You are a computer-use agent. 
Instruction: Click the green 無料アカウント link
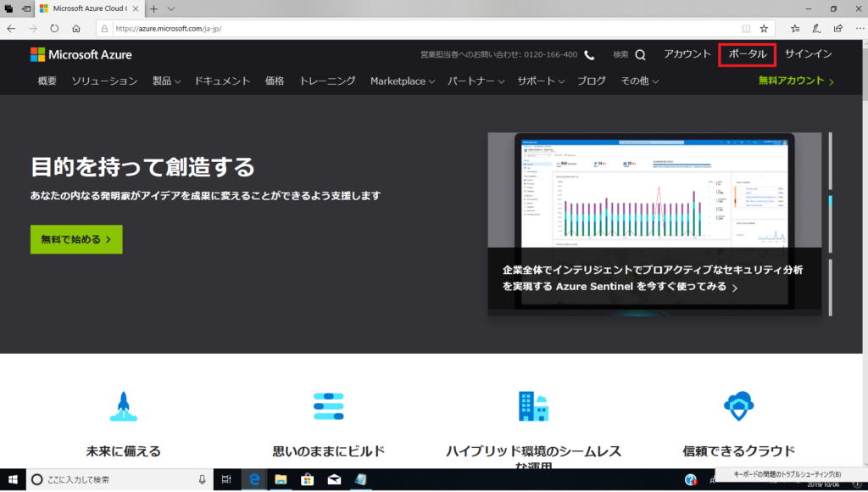point(796,81)
